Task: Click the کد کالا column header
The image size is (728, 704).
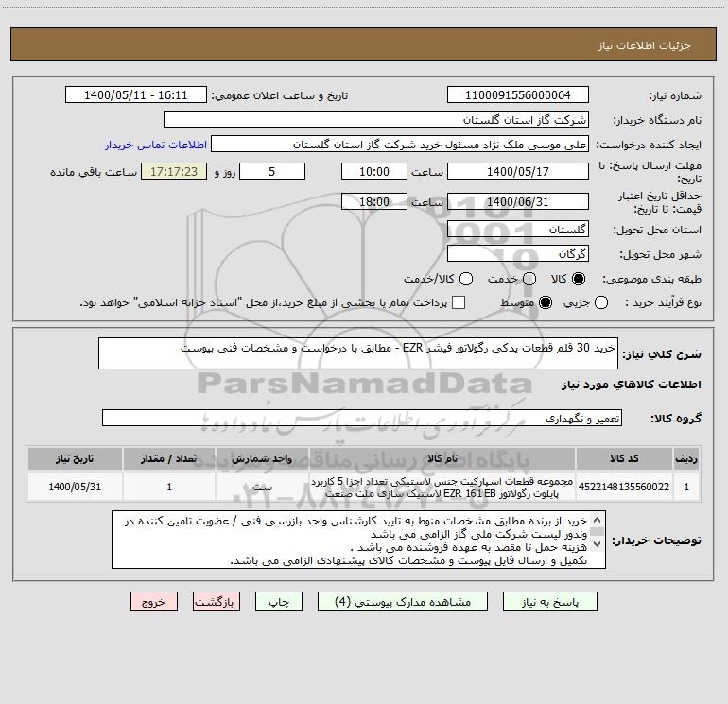Action: pyautogui.click(x=624, y=459)
